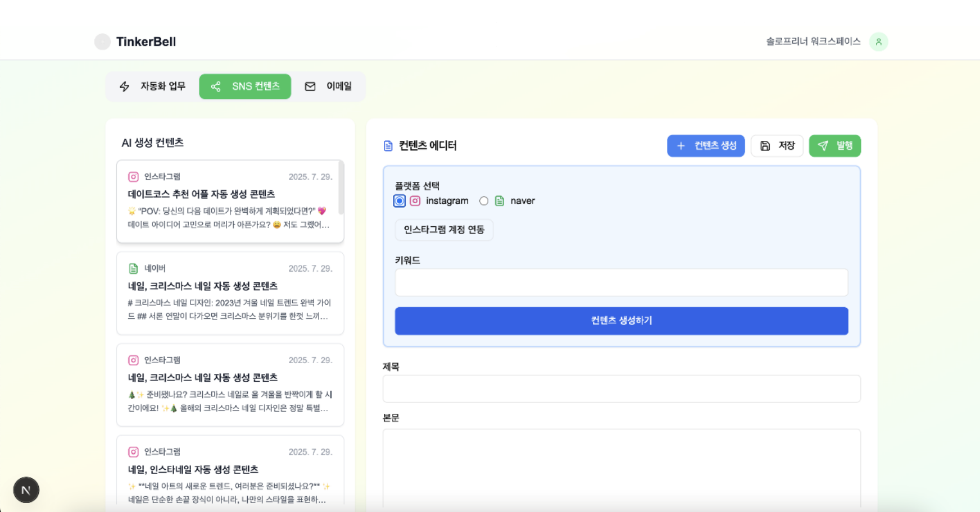
Task: Click the paper plane icon on 발행 button
Action: [x=822, y=145]
